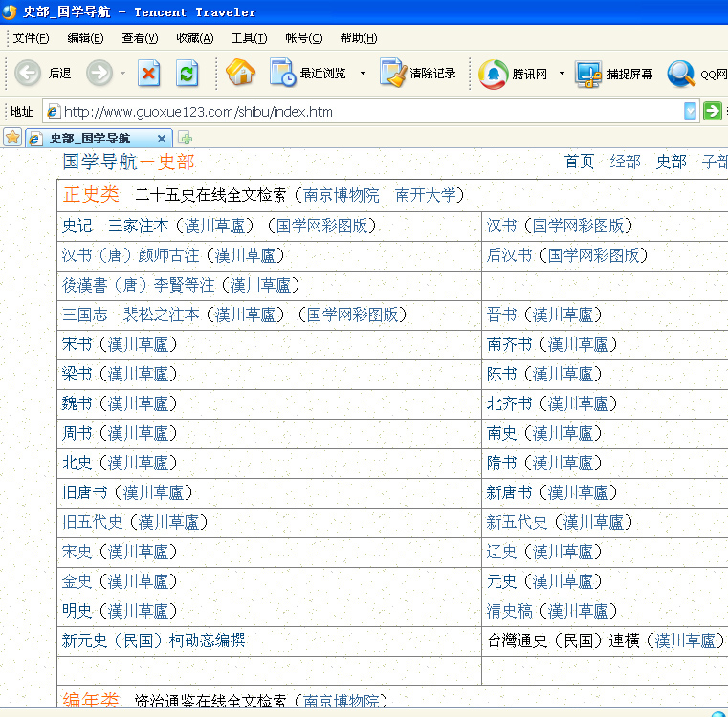Open the 南开大学 link
This screenshot has height=717, width=728.
[x=426, y=195]
